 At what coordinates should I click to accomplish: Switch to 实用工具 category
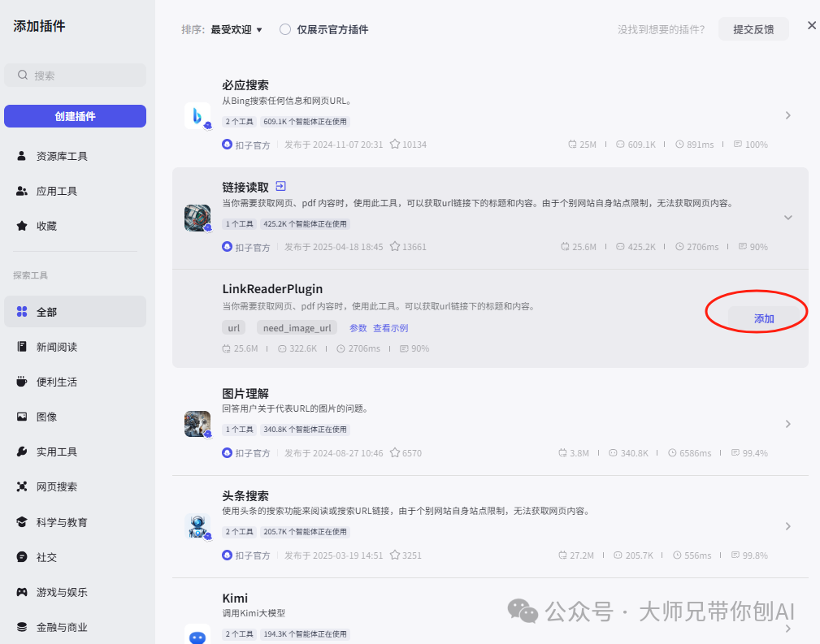(75, 452)
